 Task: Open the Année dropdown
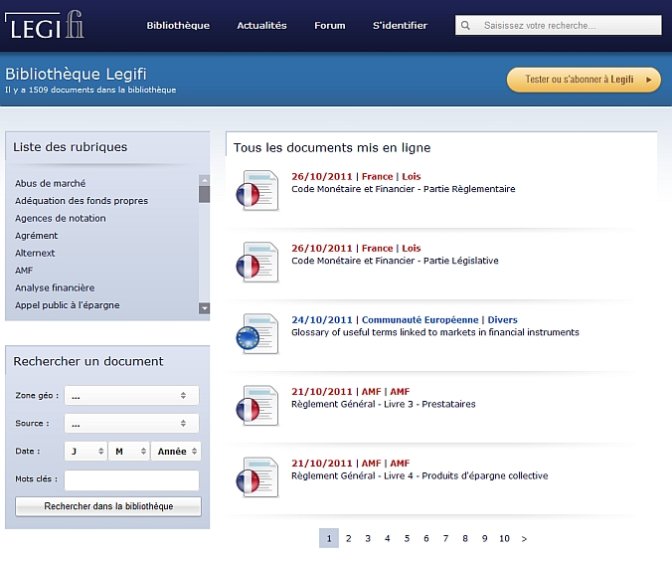(x=176, y=451)
